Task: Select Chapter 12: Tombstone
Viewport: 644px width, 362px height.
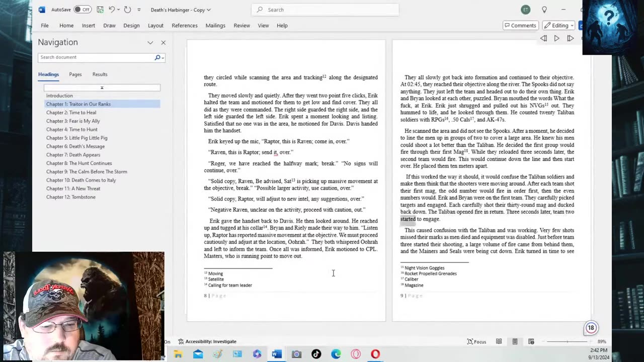Action: pos(71,197)
